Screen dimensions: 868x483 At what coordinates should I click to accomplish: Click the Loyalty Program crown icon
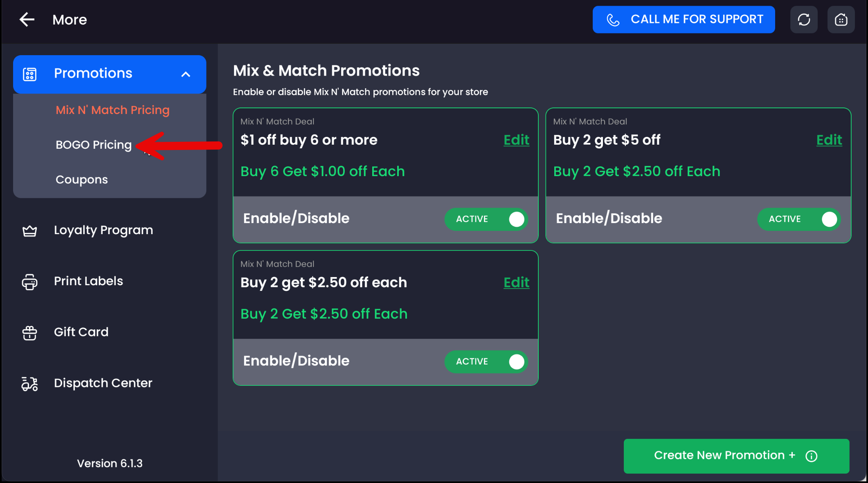(x=29, y=231)
